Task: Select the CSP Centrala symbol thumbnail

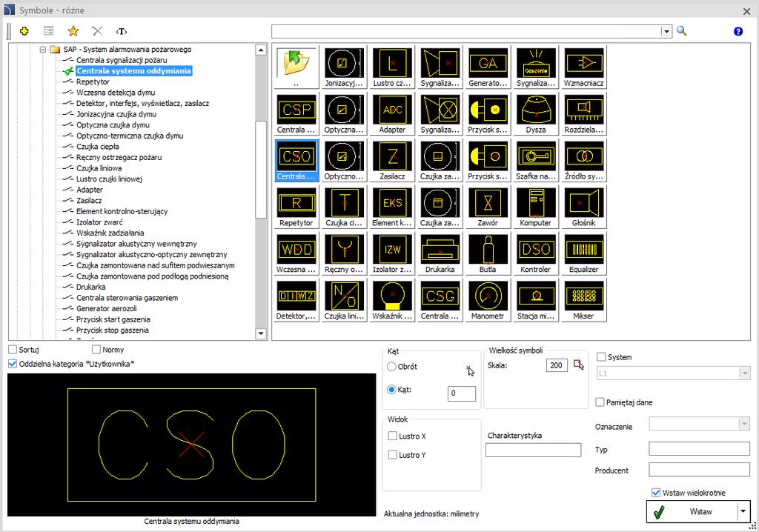Action: [296, 114]
